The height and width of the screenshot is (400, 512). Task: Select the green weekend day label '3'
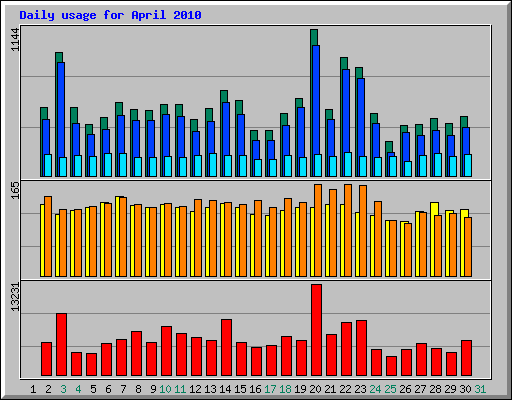63,389
